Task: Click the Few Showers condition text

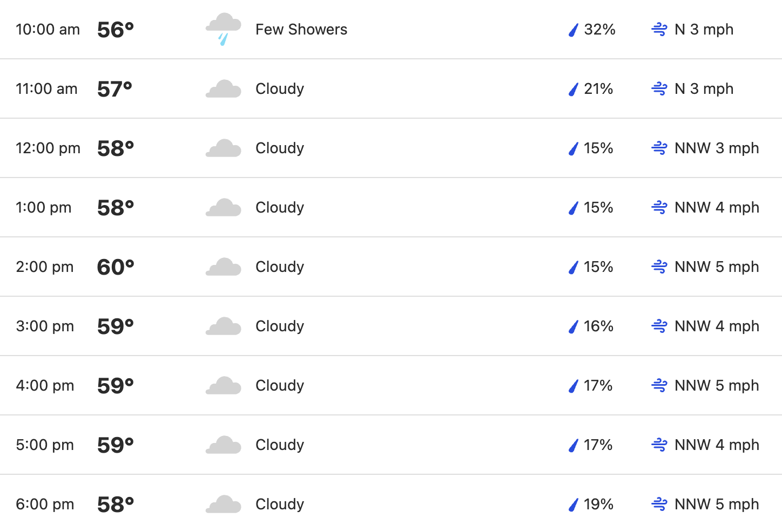Action: [301, 29]
